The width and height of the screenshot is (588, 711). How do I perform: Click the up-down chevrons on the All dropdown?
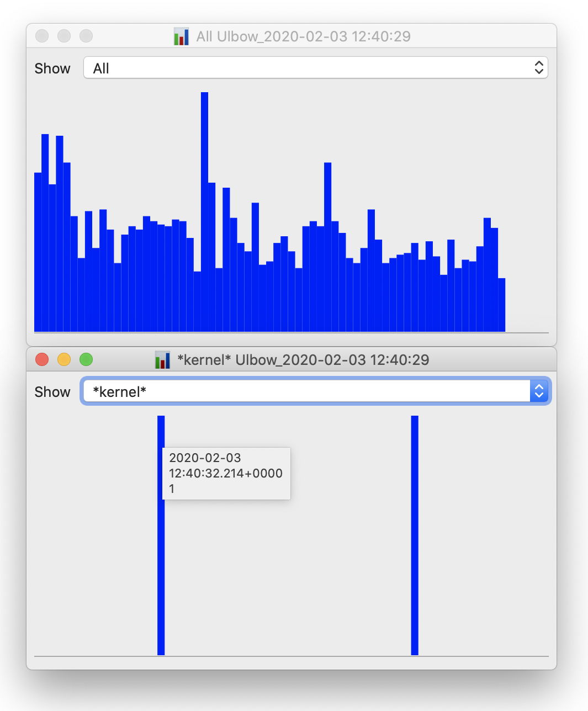point(539,68)
